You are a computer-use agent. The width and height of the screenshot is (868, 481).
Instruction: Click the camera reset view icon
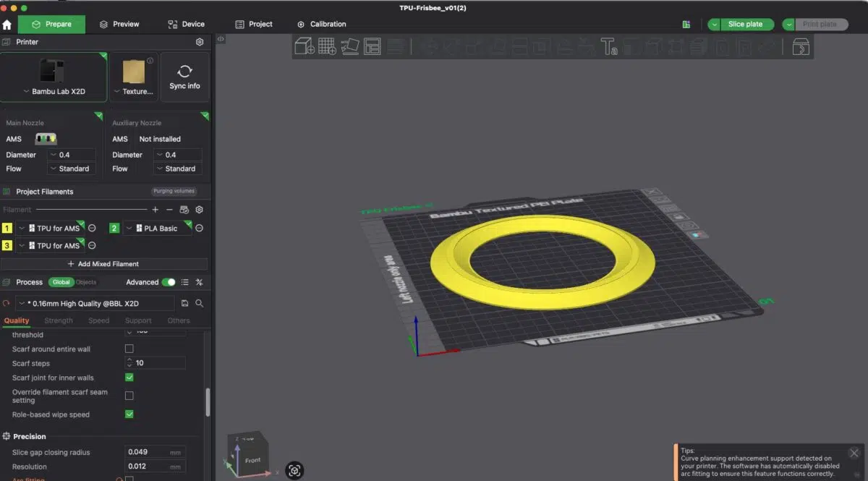click(x=294, y=471)
